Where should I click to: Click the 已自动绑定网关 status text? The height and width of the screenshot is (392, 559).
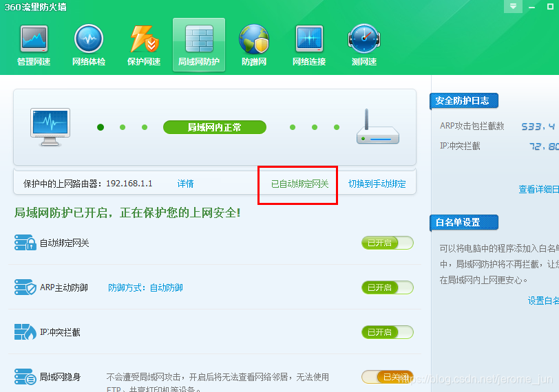pos(300,184)
